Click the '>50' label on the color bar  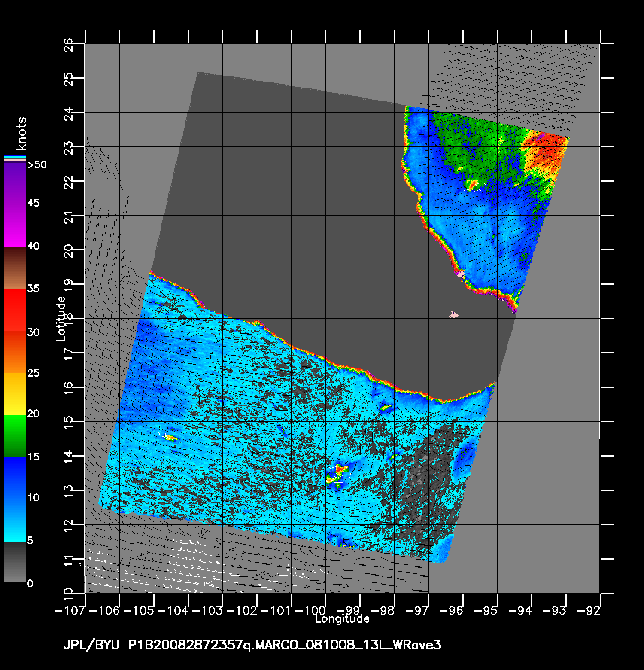[x=37, y=165]
